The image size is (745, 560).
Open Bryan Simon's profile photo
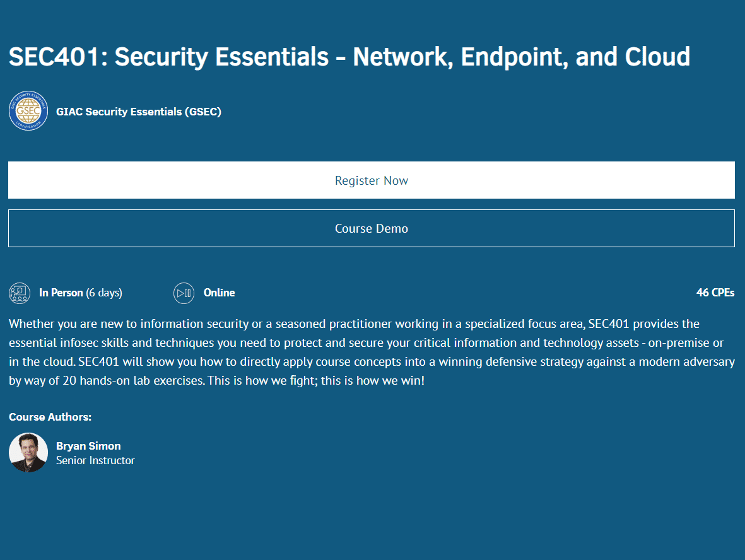tap(28, 452)
